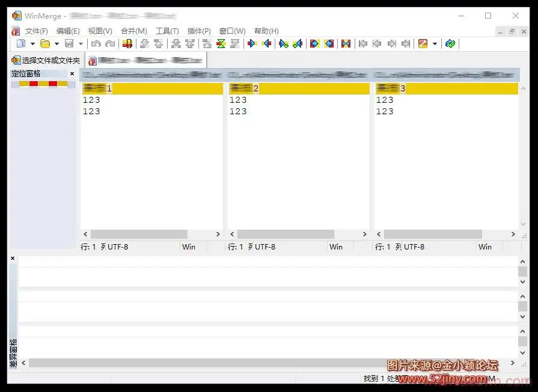Click the New document icon in toolbar
Image resolution: width=538 pixels, height=392 pixels.
(21, 43)
